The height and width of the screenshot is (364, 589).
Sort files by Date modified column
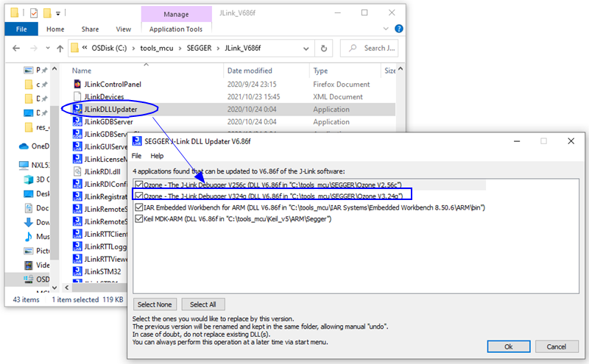250,71
